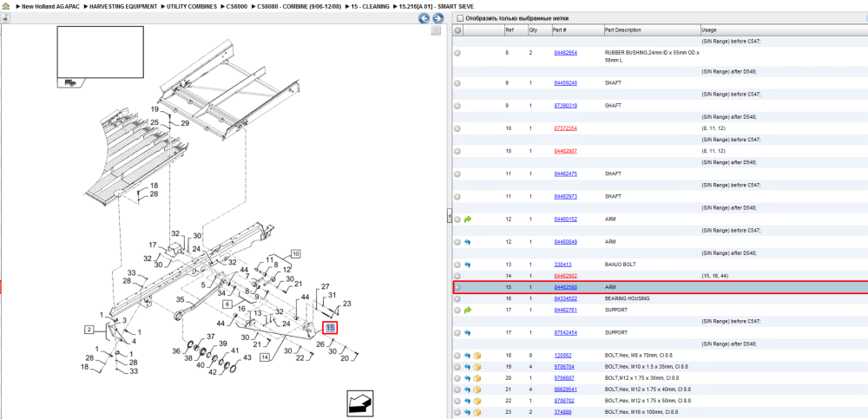
Task: Open 'CS6080 - COMBINE (9/06-12/08)' breadcrumb
Action: click(x=299, y=6)
